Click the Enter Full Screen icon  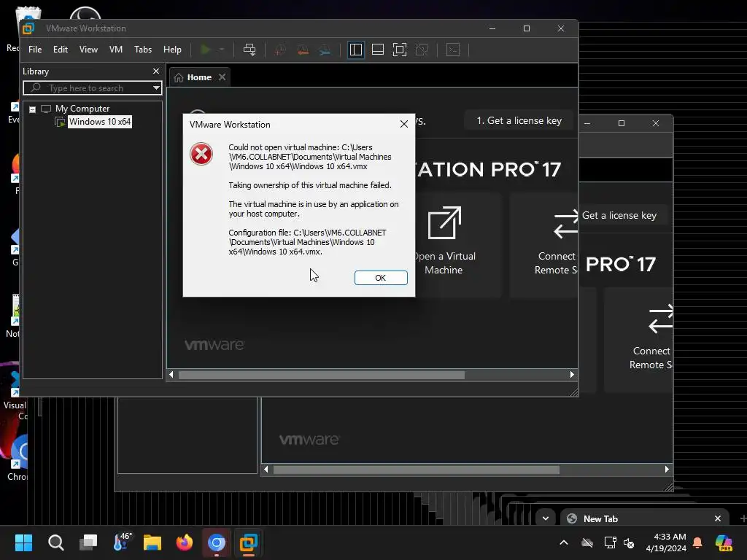[400, 50]
